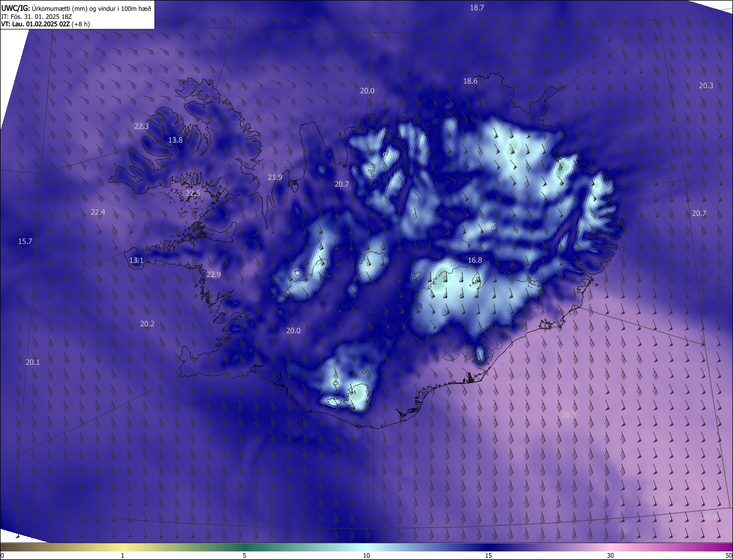
Task: Select the 18.7 value label
Action: [x=477, y=7]
